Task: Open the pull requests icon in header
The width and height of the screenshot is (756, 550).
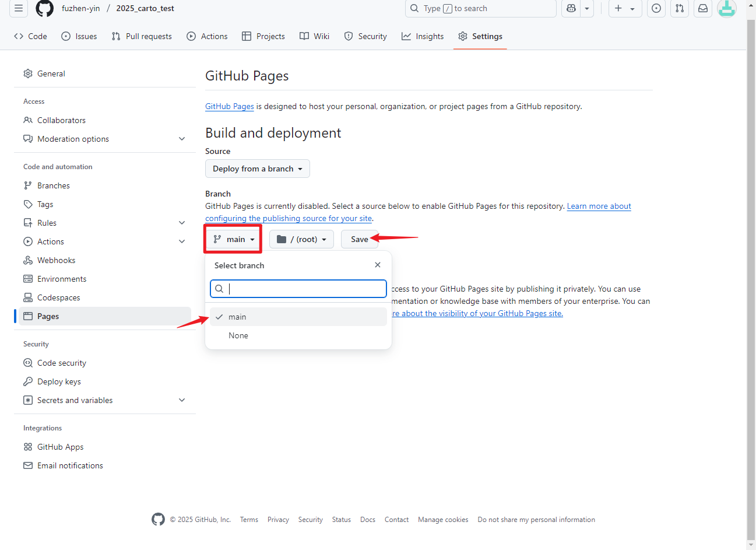Action: pyautogui.click(x=680, y=8)
